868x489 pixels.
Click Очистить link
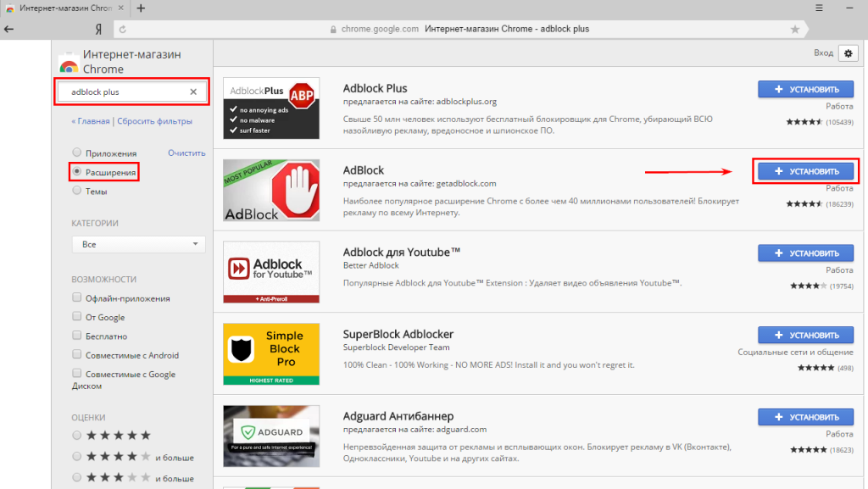click(186, 153)
